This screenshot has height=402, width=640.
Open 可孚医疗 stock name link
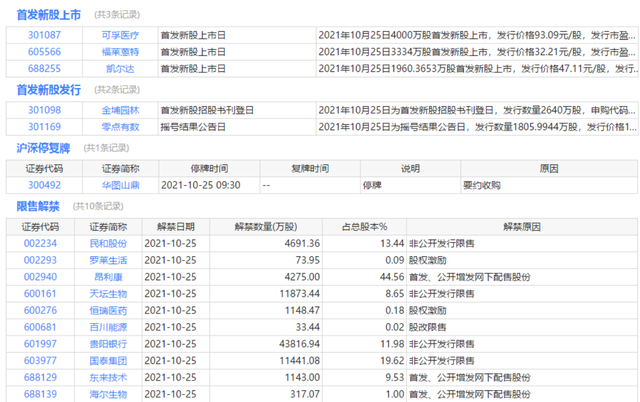(x=120, y=36)
